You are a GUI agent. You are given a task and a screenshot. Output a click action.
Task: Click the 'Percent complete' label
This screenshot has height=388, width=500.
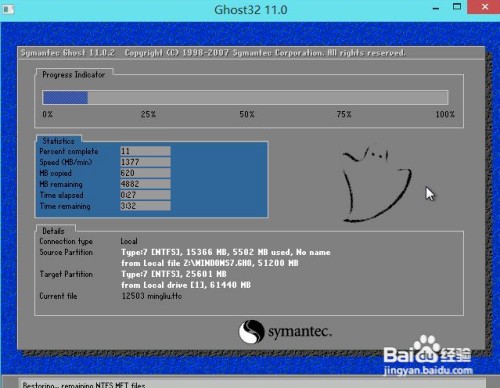69,151
